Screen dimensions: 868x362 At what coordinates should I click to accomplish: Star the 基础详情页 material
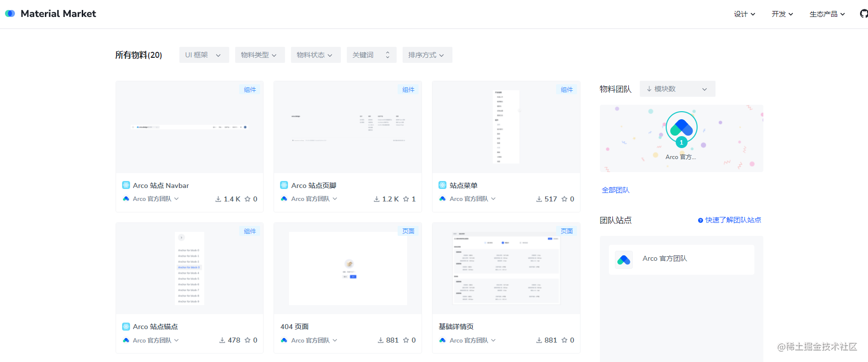tap(565, 340)
